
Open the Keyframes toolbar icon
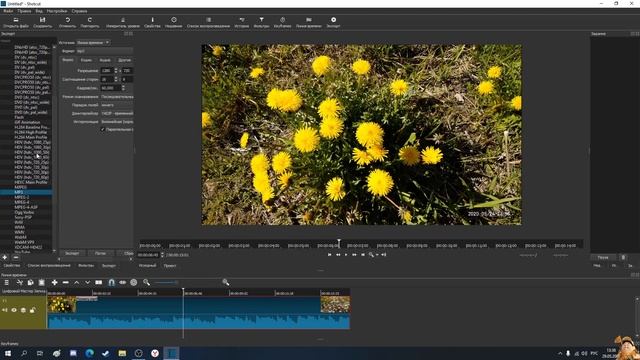(282, 20)
